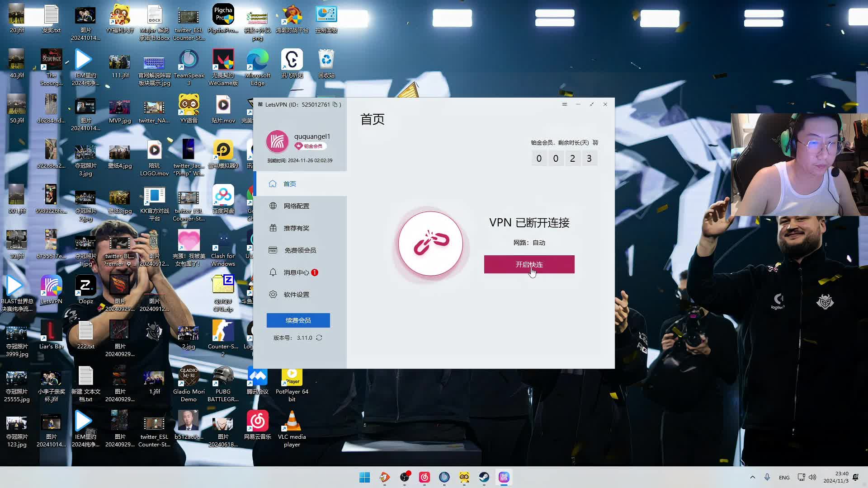Open Steam from the taskbar
The height and width of the screenshot is (488, 868).
click(484, 477)
